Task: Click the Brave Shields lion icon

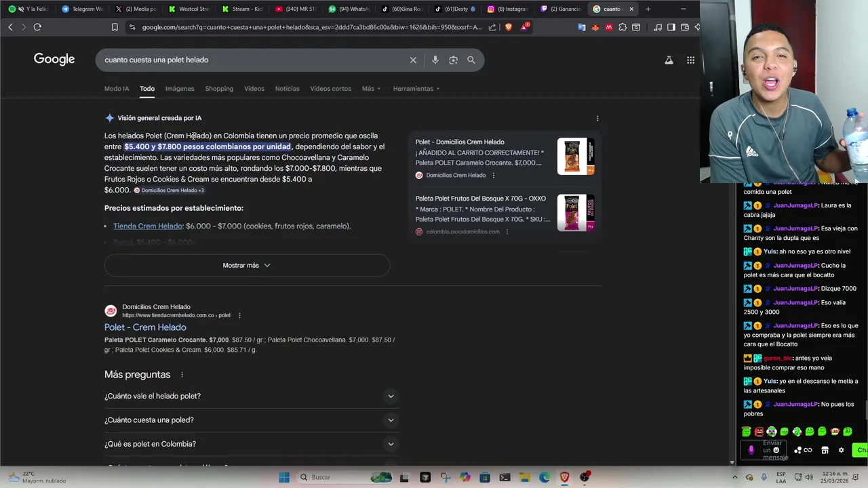Action: click(509, 27)
